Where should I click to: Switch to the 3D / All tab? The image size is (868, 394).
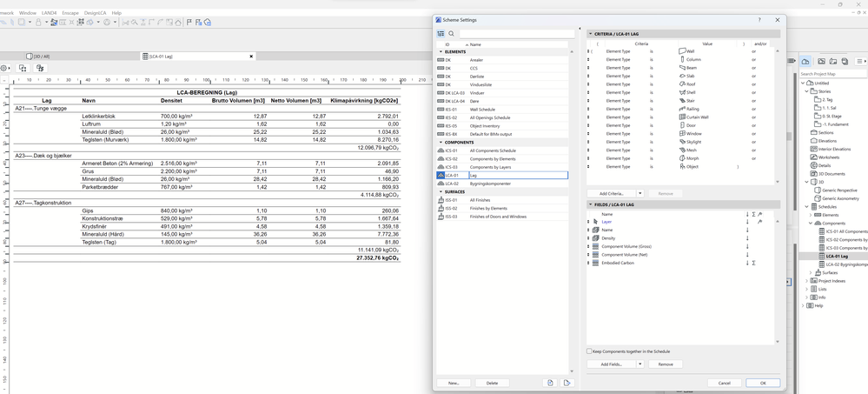[x=41, y=57]
